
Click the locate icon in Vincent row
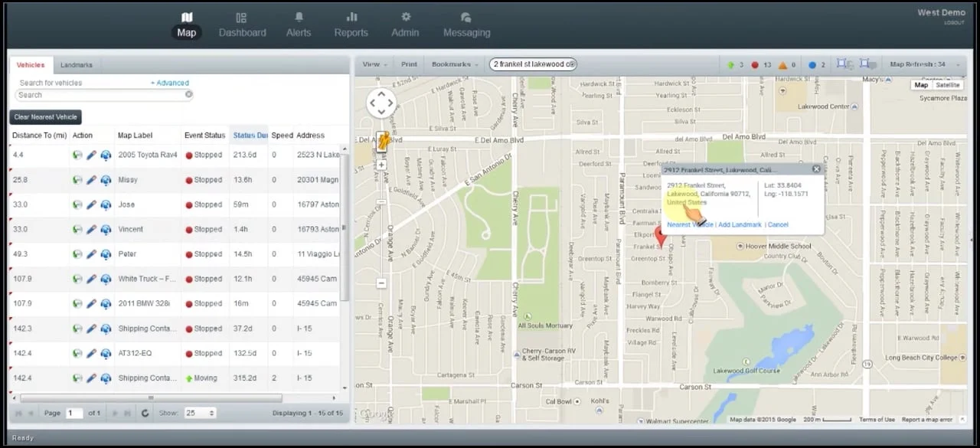[77, 229]
